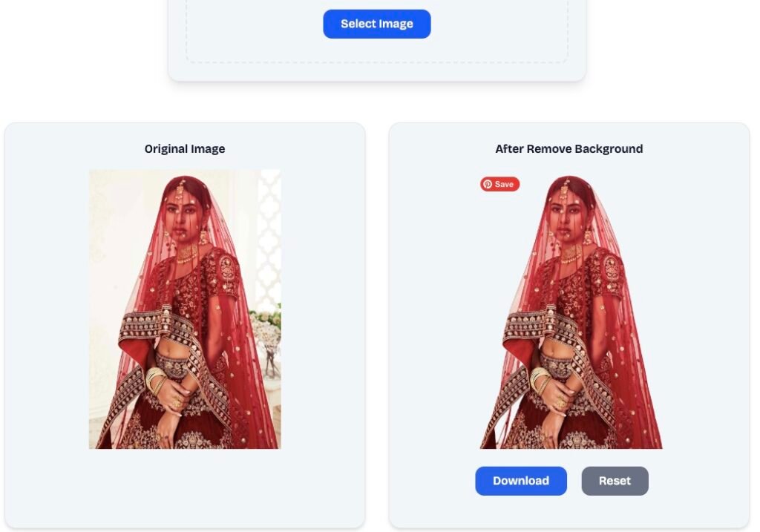This screenshot has height=532, width=760.
Task: Download the background-removed image
Action: 520,481
